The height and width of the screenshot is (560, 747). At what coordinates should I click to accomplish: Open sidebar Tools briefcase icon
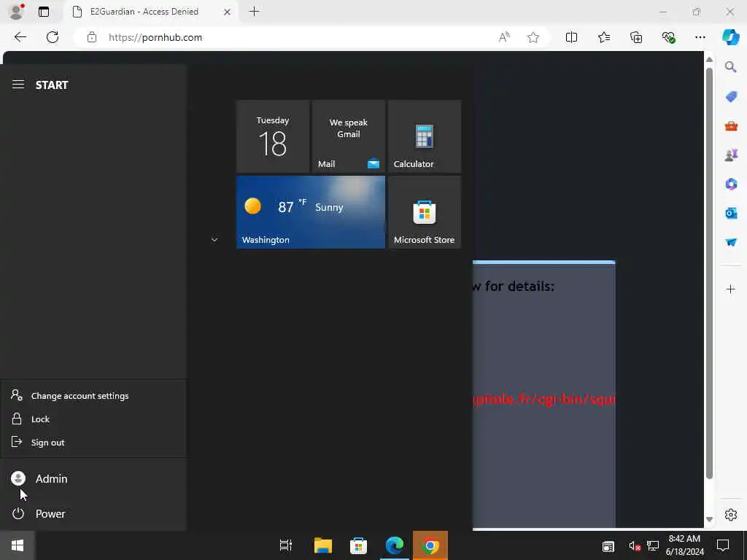[x=731, y=125]
